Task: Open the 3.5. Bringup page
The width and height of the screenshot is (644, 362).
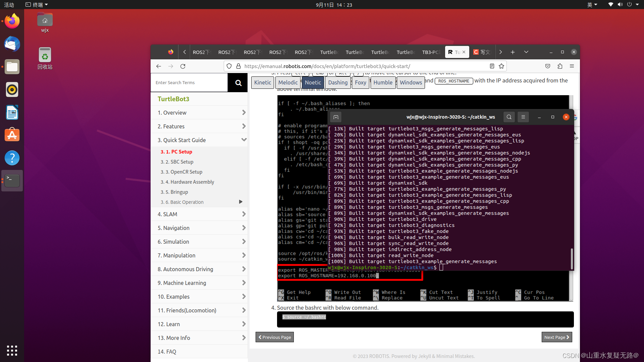Action: (174, 192)
